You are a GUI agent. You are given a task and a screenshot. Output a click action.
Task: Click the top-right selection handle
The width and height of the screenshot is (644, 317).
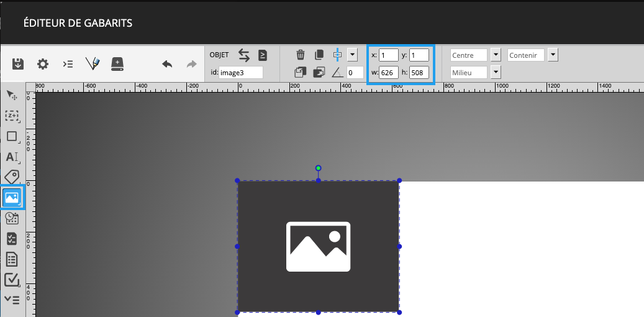pos(399,180)
